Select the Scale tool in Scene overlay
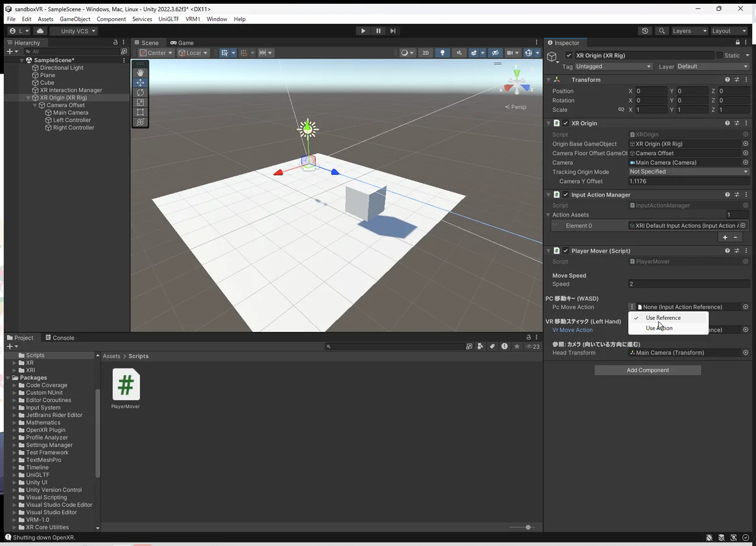756x546 pixels. click(x=140, y=103)
